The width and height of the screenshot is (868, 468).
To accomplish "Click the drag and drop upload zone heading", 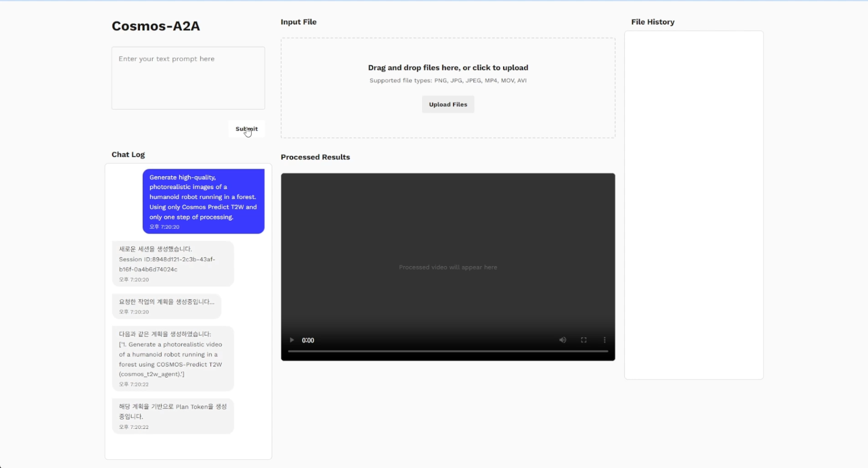I will tap(448, 68).
